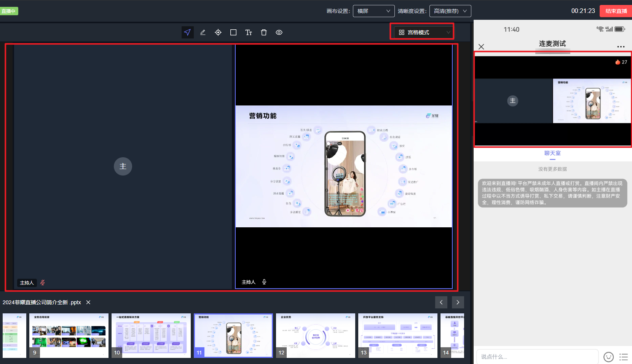Switch to the 聊天室 tab
The height and width of the screenshot is (364, 632).
552,153
